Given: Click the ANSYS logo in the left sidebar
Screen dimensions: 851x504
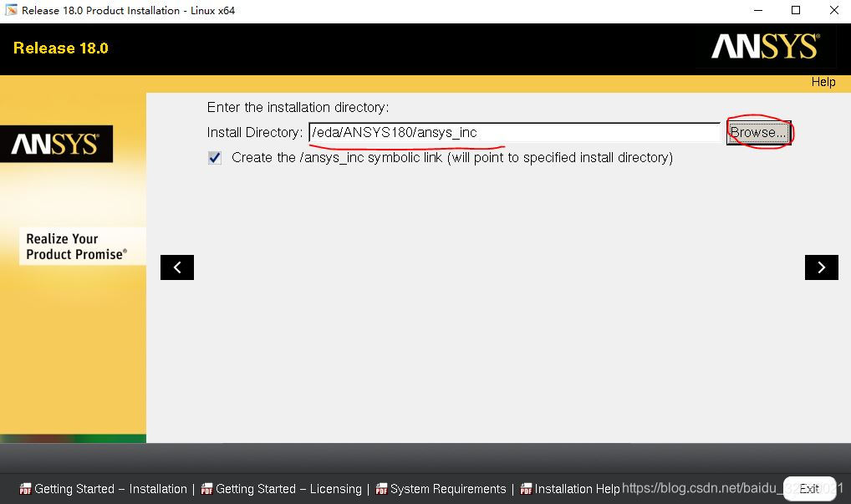Looking at the screenshot, I should (56, 145).
